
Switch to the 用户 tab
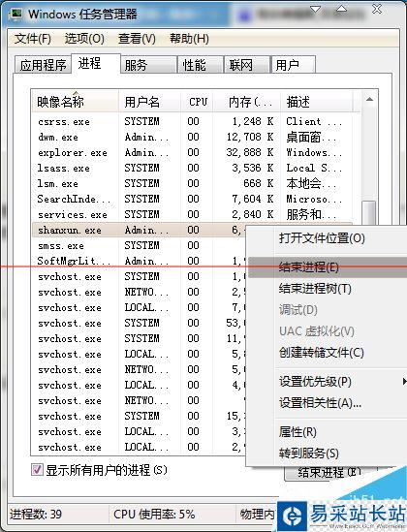294,65
